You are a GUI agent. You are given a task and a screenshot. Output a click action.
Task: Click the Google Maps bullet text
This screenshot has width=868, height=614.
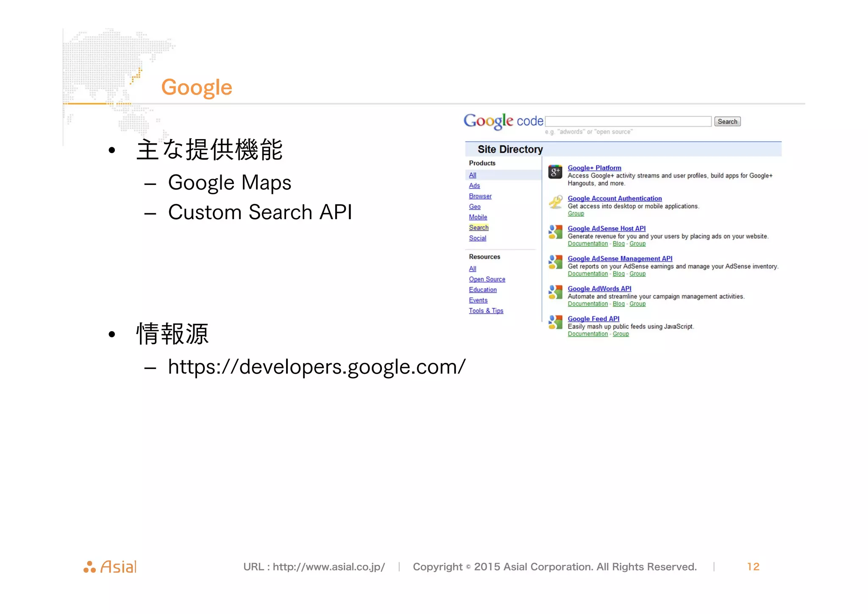tap(229, 184)
